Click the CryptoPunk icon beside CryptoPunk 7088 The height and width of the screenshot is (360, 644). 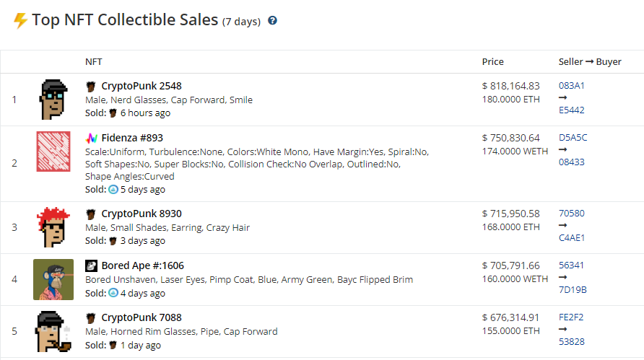[x=91, y=317]
